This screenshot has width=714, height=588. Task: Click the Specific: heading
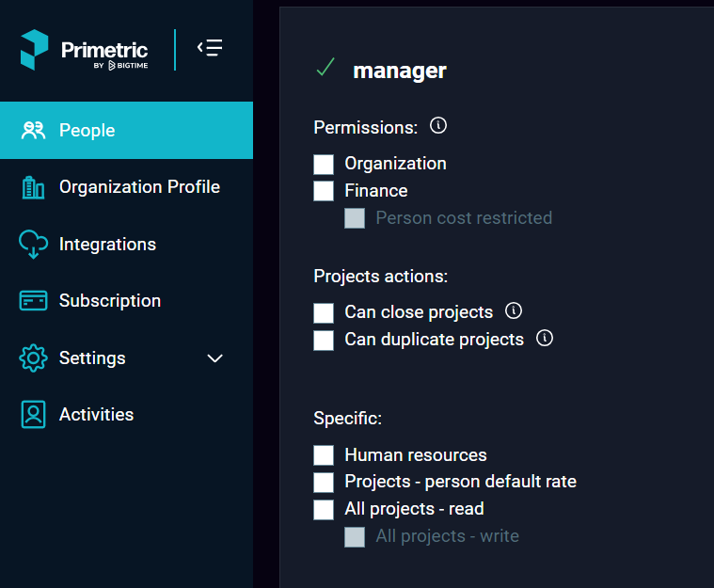pyautogui.click(x=348, y=418)
